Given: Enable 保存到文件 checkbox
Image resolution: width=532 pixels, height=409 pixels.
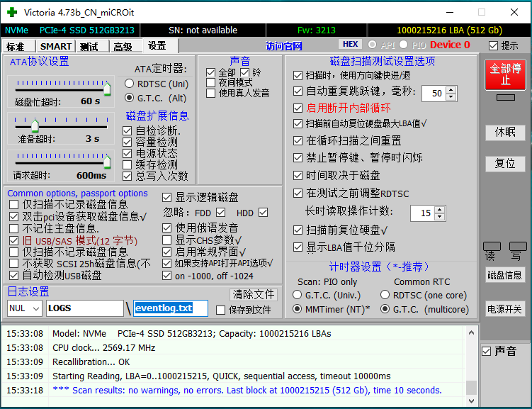Looking at the screenshot, I should 220,310.
